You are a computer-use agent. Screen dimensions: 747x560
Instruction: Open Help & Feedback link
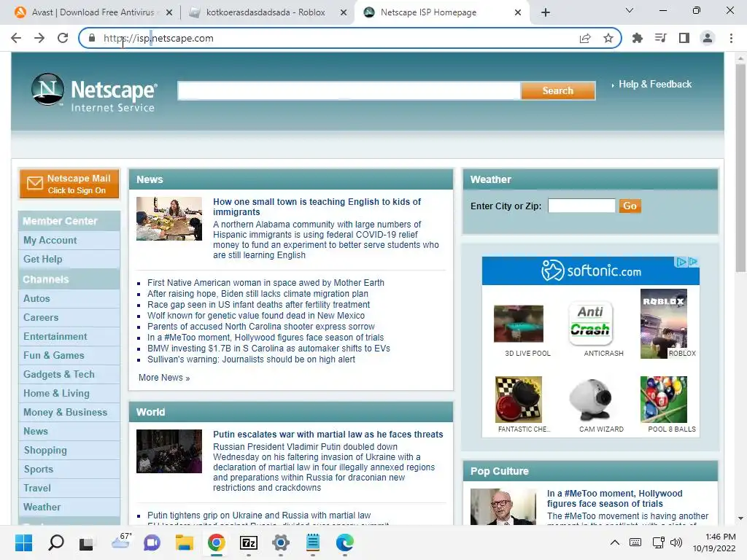654,85
